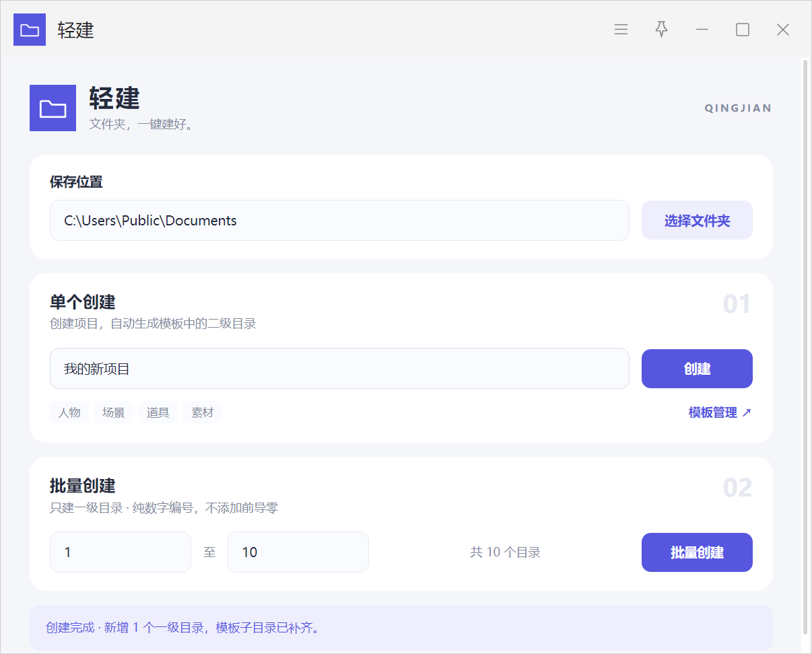Close the 轻建 window

(x=782, y=30)
